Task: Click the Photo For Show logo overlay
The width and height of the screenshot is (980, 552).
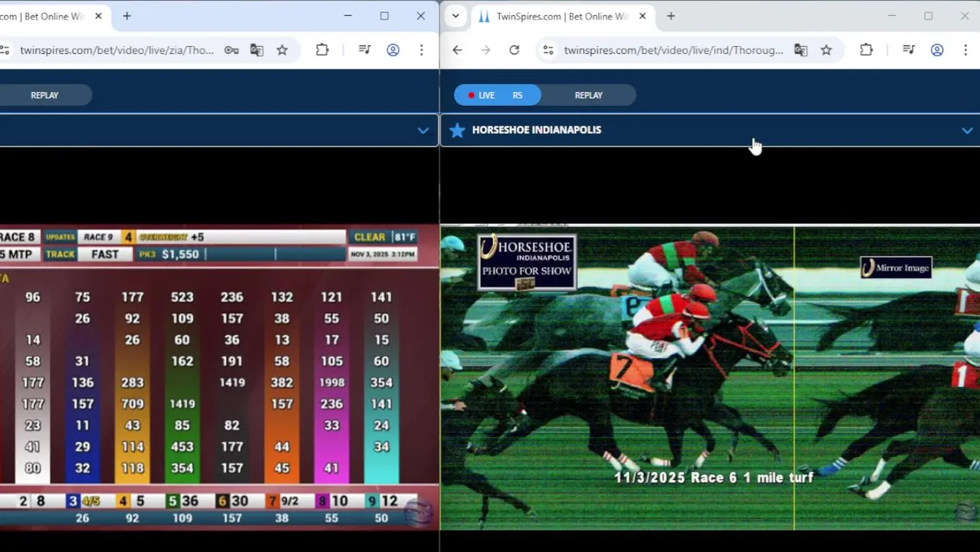Action: click(x=527, y=262)
